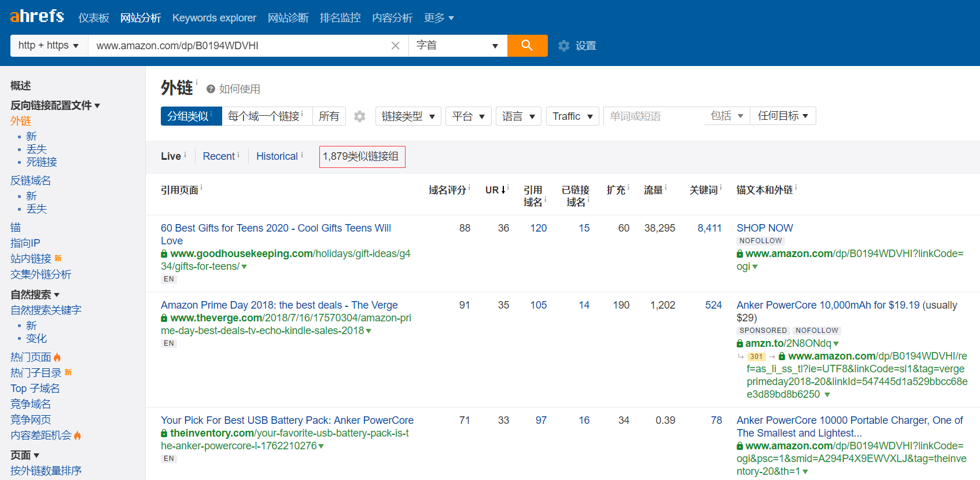Viewport: 980px width, 480px height.
Task: Click the question mark icon beside 如何使用
Action: [x=211, y=89]
